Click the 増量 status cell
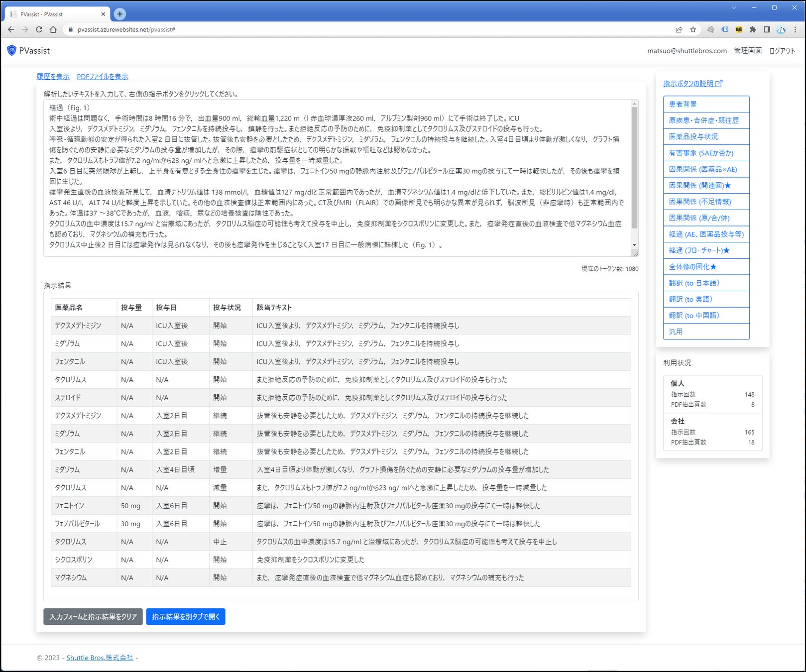The width and height of the screenshot is (806, 672). (x=230, y=469)
